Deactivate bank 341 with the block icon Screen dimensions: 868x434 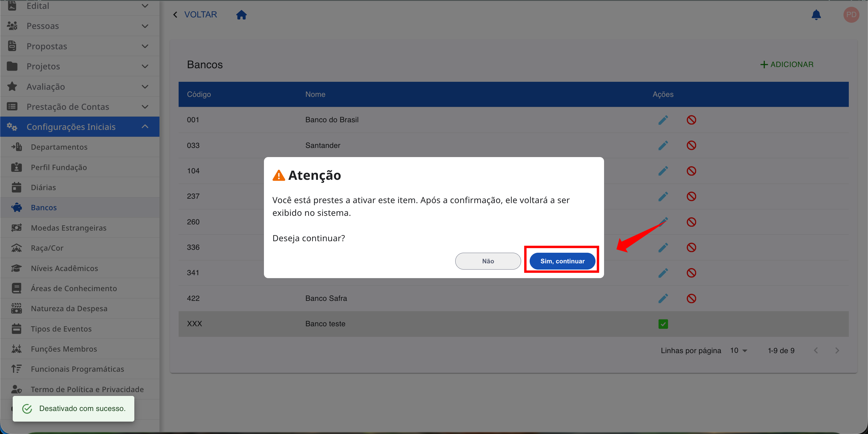tap(691, 273)
